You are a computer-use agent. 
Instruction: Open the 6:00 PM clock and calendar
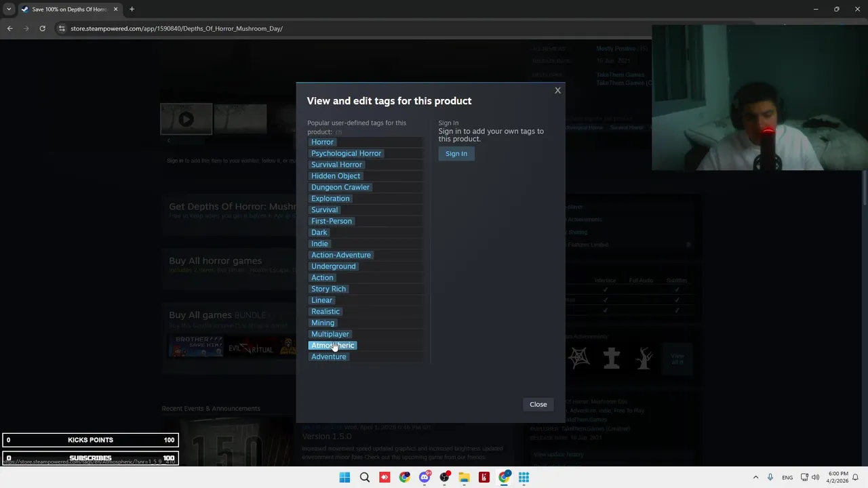coord(838,477)
